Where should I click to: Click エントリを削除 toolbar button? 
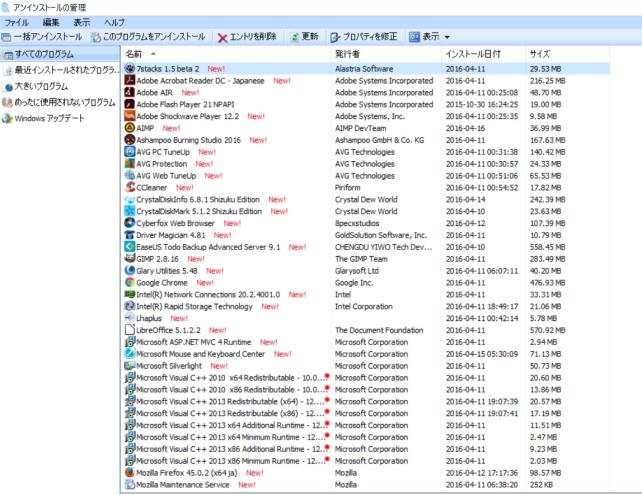(x=247, y=37)
